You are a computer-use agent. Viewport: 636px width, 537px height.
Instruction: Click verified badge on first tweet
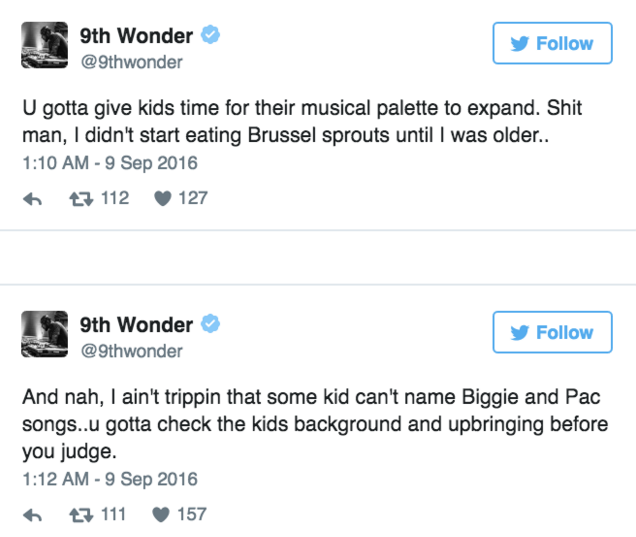point(210,36)
